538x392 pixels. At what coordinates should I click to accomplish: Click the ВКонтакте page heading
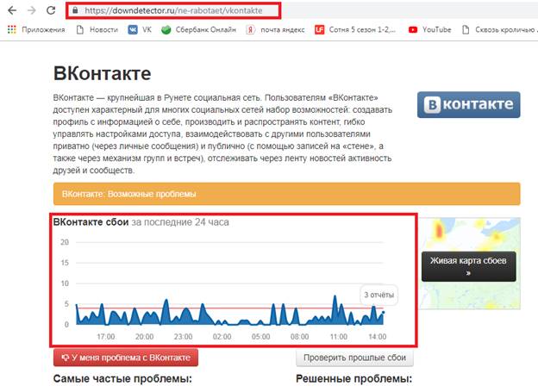103,73
